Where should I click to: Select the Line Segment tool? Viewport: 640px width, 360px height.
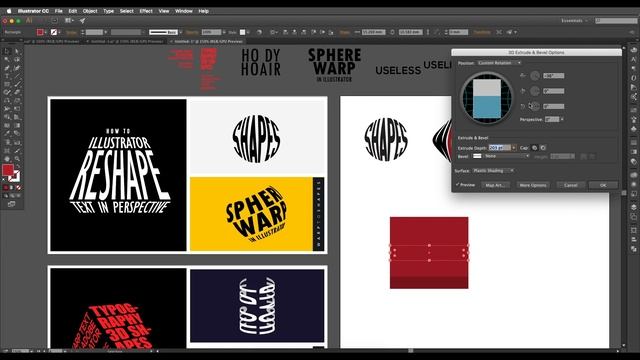(17, 76)
